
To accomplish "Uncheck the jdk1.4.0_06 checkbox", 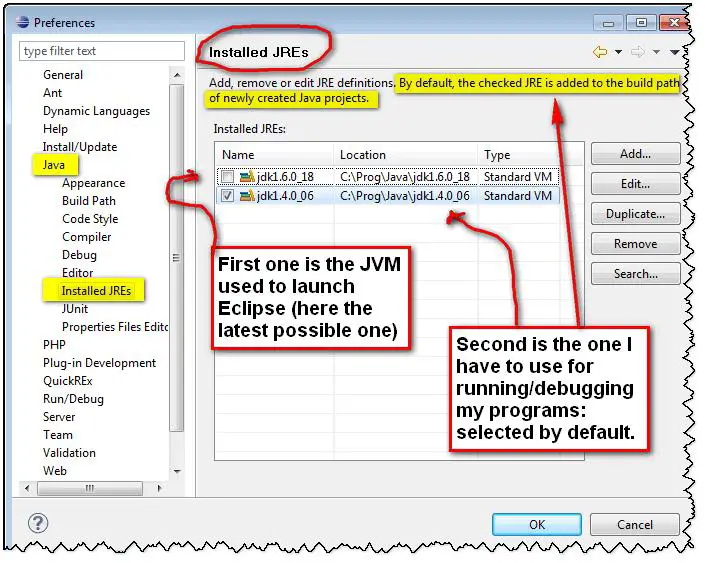I will coord(228,196).
